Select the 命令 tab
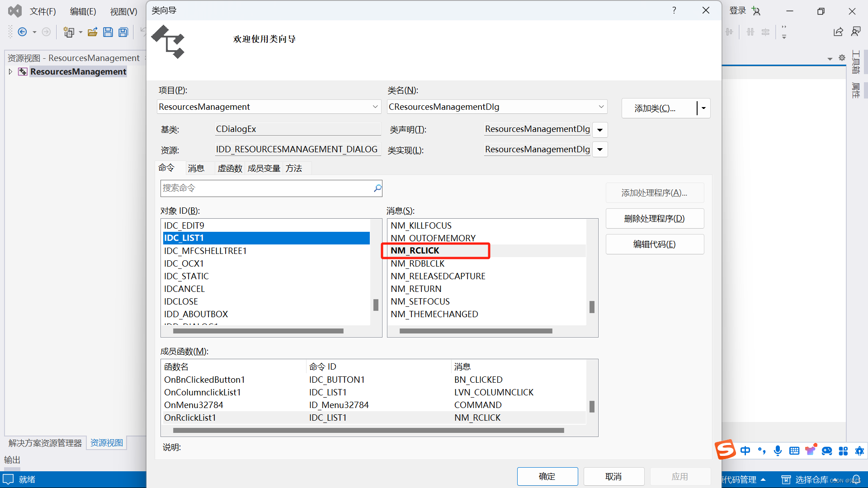Screen dimensions: 868x488 click(x=166, y=168)
